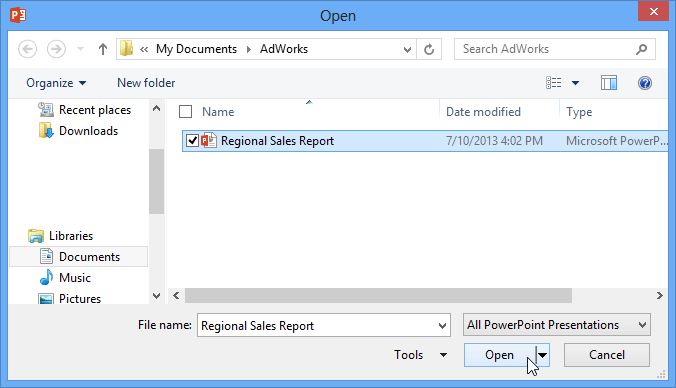Select AdWorks in the address path

pyautogui.click(x=284, y=49)
